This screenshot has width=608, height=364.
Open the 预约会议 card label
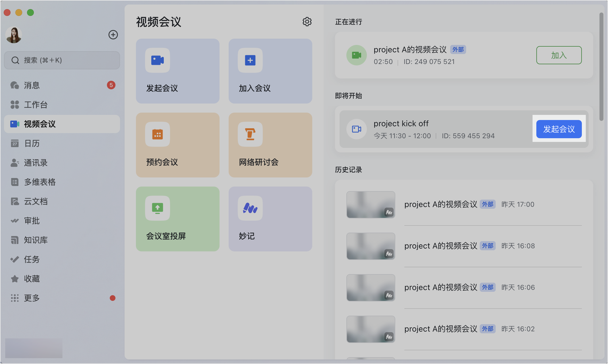point(162,162)
